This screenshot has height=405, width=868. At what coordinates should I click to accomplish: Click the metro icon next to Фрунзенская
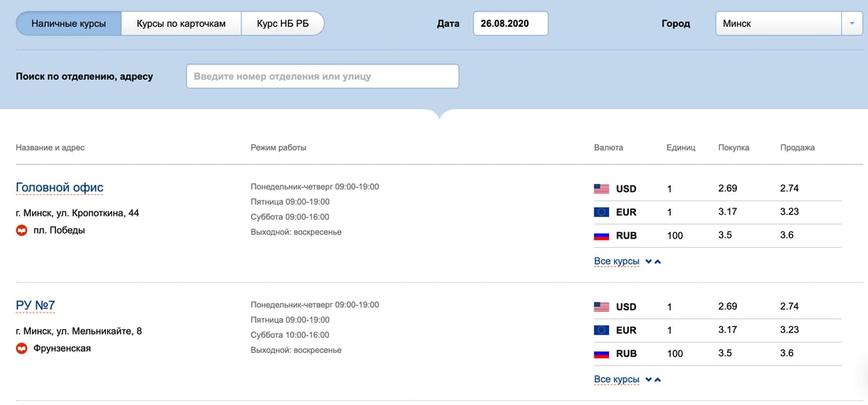(x=22, y=348)
